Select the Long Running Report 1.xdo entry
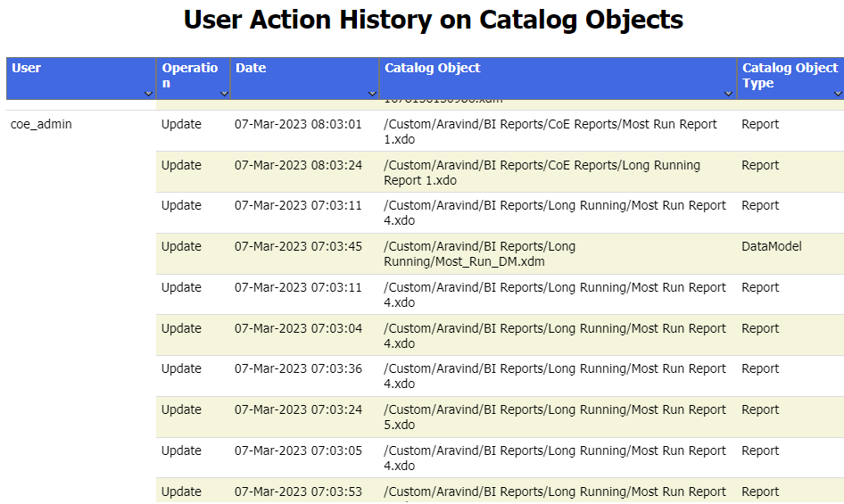Viewport: 844px width, 504px height. [x=542, y=172]
